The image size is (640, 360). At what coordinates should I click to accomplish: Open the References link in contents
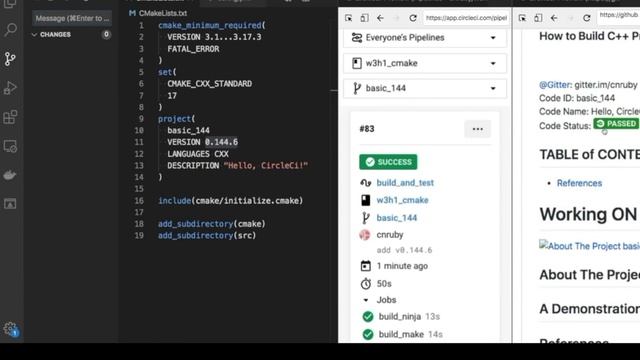point(579,183)
